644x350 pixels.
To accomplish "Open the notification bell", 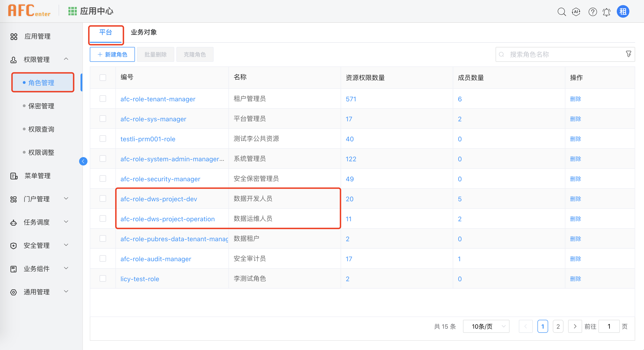I will pos(606,12).
